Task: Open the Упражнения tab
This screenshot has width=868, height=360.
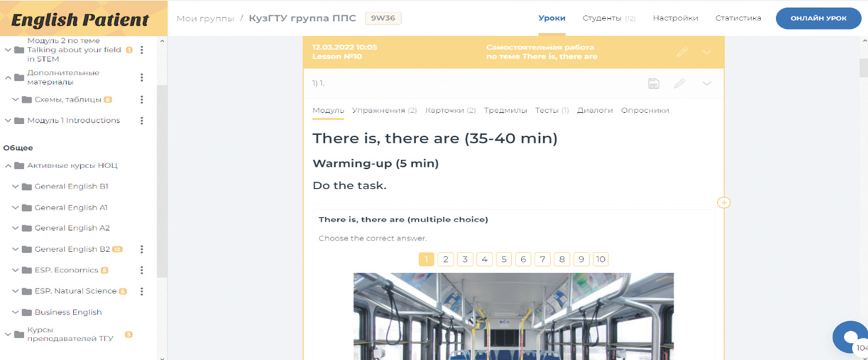Action: pos(384,110)
